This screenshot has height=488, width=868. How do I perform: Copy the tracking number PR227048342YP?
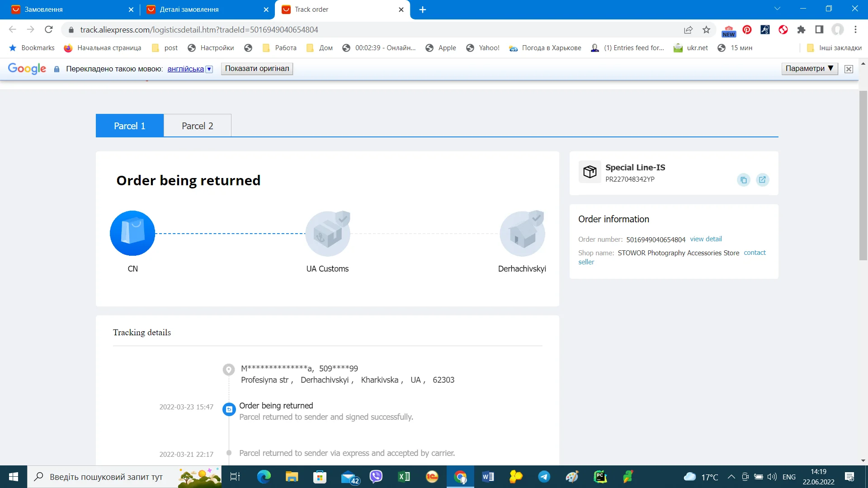pyautogui.click(x=743, y=180)
